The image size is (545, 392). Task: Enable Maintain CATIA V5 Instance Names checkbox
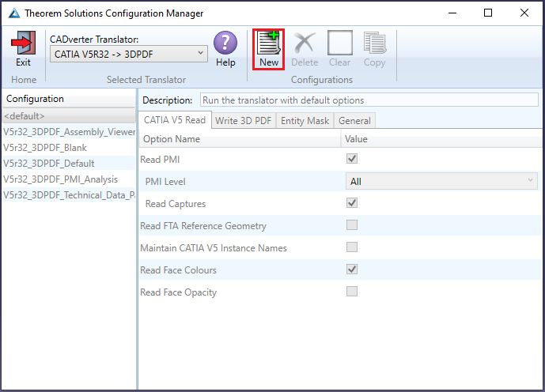[352, 247]
